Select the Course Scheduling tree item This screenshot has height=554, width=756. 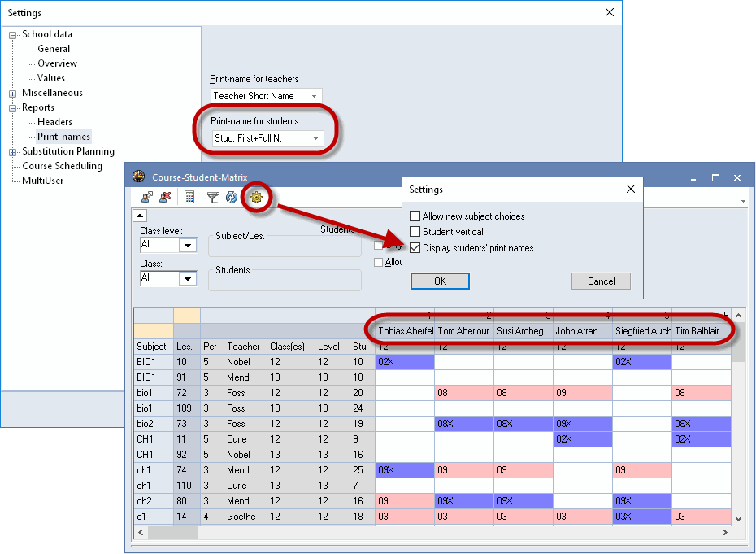click(62, 166)
